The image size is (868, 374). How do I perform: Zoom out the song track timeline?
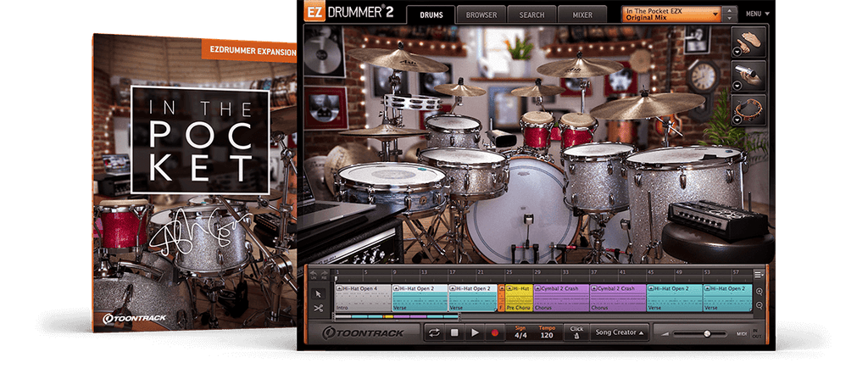[759, 305]
